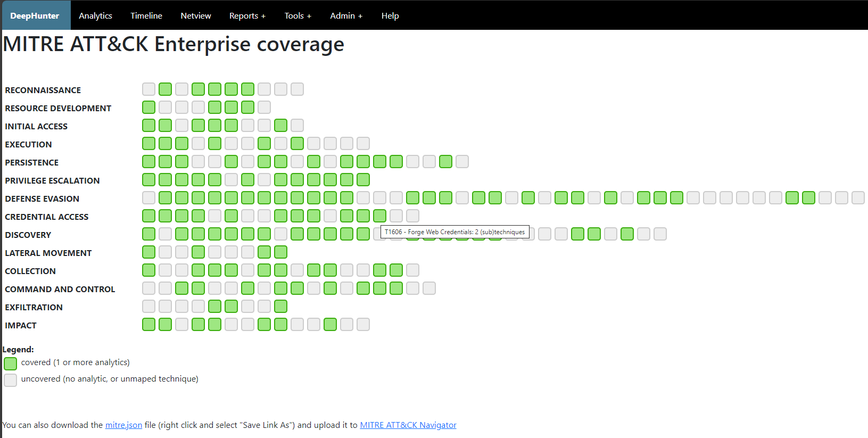The image size is (868, 438).
Task: Select first square in IMPACT row
Action: [x=149, y=324]
